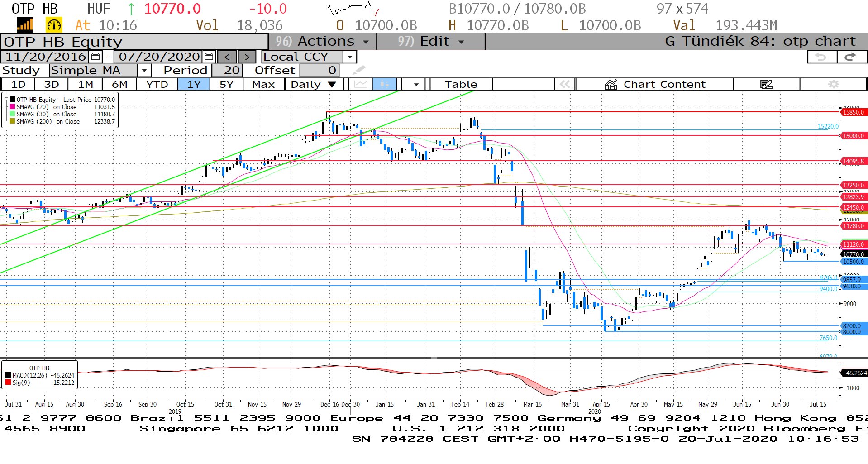Select the 12823.9 red price level label
Viewport: 868px width, 464px height.
pos(854,197)
